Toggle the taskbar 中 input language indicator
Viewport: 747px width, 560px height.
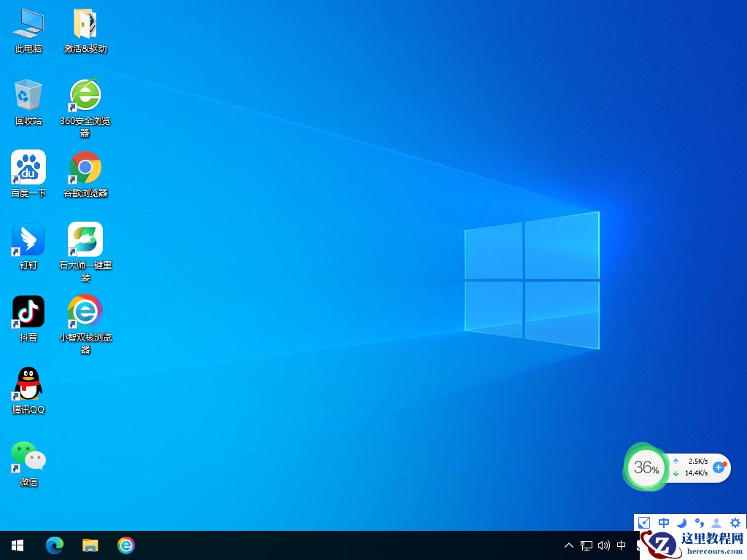point(622,545)
